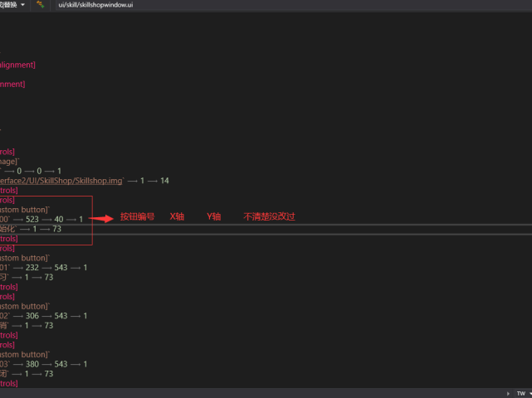Click the [alignment] tag line
This screenshot has height=398, width=532.
pyautogui.click(x=17, y=64)
